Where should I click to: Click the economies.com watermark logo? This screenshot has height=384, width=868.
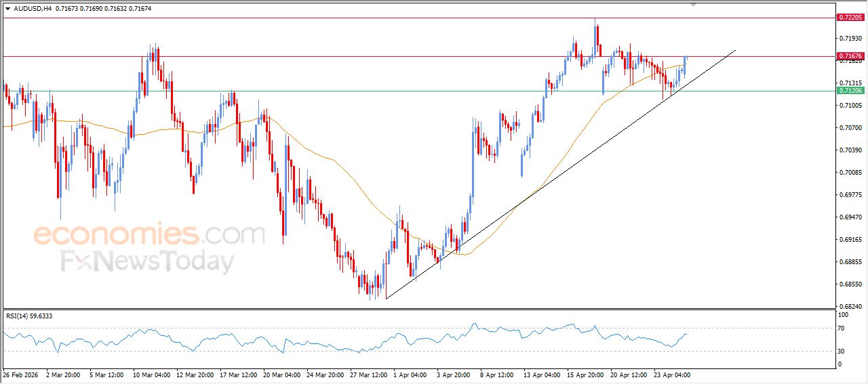[x=149, y=235]
